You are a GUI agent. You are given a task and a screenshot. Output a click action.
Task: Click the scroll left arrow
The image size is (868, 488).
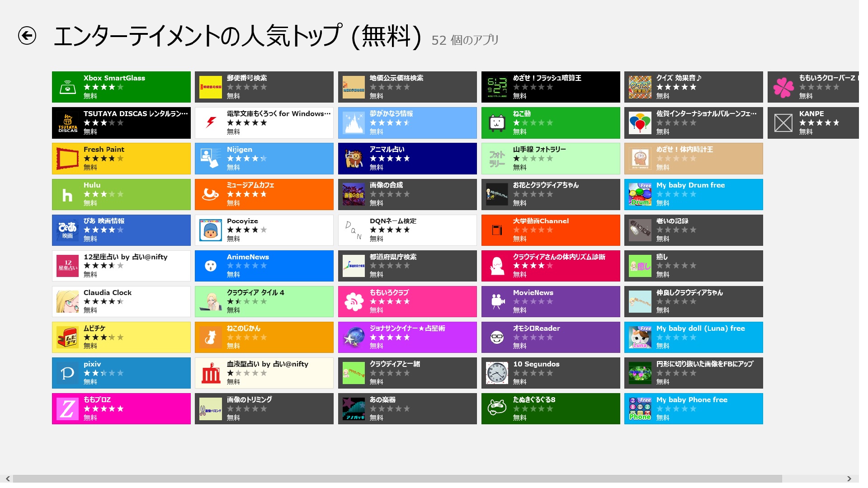8,479
